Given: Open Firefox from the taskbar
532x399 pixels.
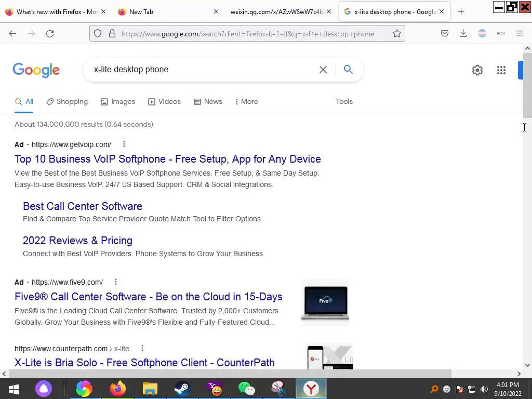Looking at the screenshot, I should tap(118, 389).
